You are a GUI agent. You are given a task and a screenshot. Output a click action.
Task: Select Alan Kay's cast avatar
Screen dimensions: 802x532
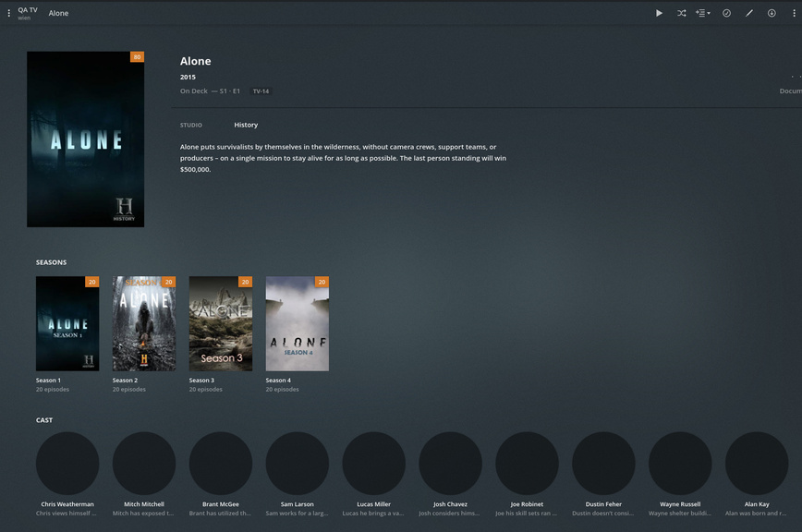tap(757, 464)
